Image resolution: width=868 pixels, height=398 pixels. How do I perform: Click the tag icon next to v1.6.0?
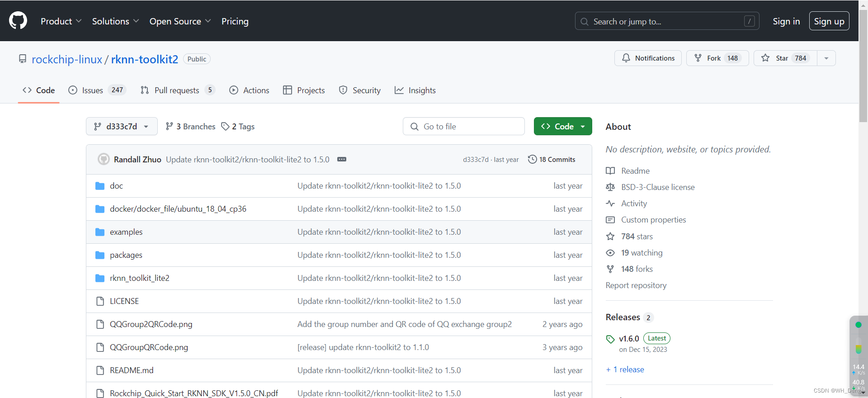click(610, 339)
